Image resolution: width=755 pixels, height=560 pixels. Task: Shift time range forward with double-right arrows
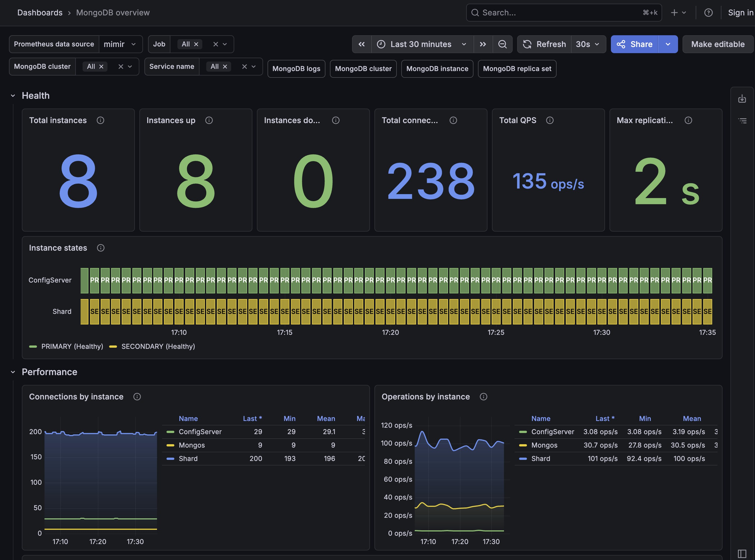point(483,44)
